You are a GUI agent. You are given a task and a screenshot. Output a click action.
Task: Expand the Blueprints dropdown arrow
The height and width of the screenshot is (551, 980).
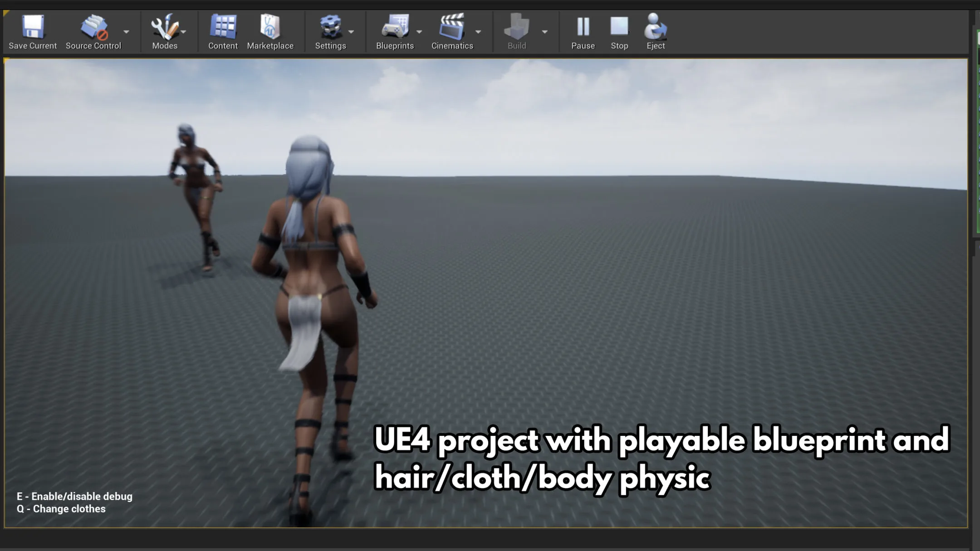419,32
